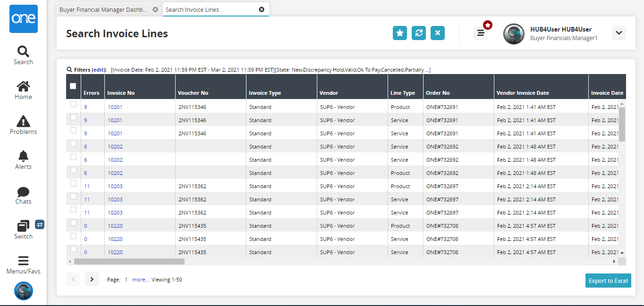Click the 'more...' page options link
The image size is (644, 306).
(140, 280)
